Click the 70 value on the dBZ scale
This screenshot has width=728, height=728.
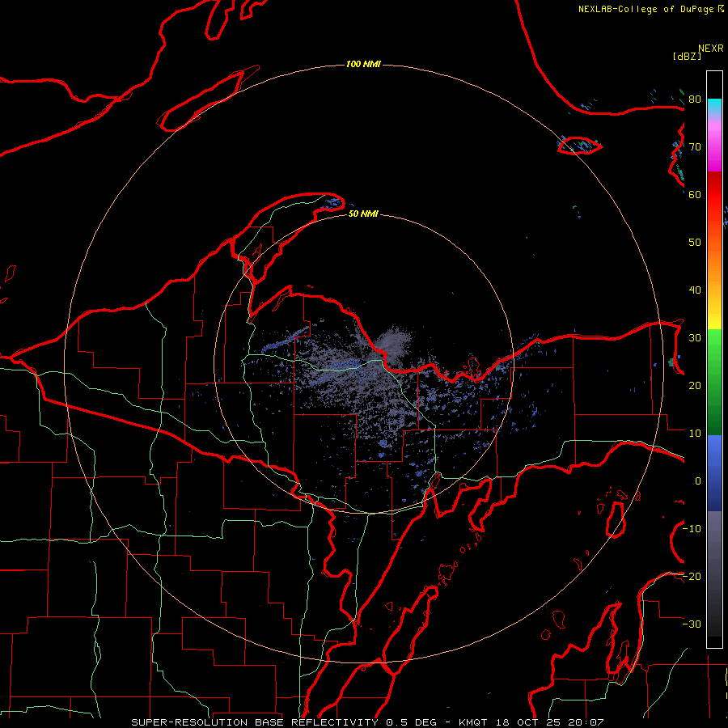(695, 147)
